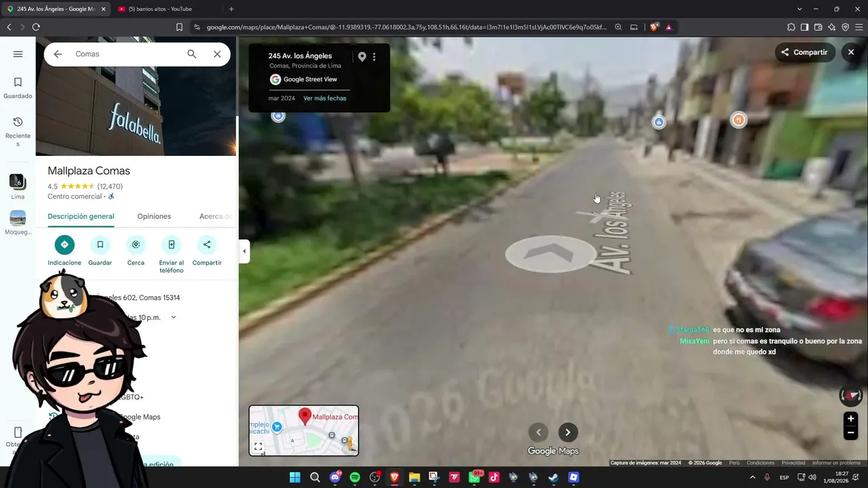The width and height of the screenshot is (868, 488).
Task: Click the Brave Shields icon
Action: [x=654, y=27]
